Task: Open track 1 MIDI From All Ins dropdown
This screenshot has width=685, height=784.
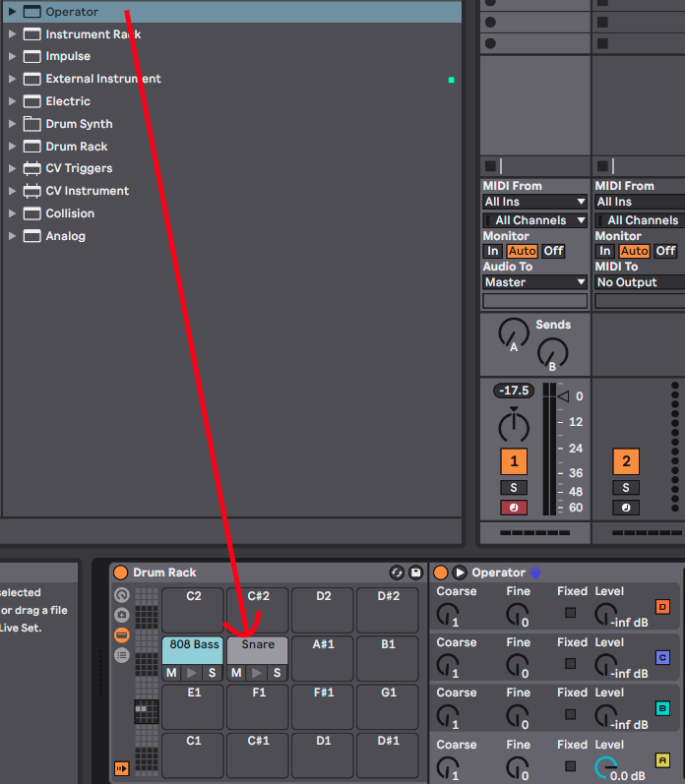Action: click(x=534, y=202)
